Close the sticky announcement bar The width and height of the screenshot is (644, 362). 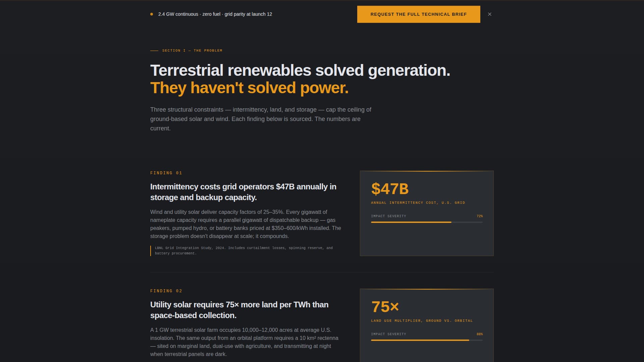pyautogui.click(x=490, y=14)
